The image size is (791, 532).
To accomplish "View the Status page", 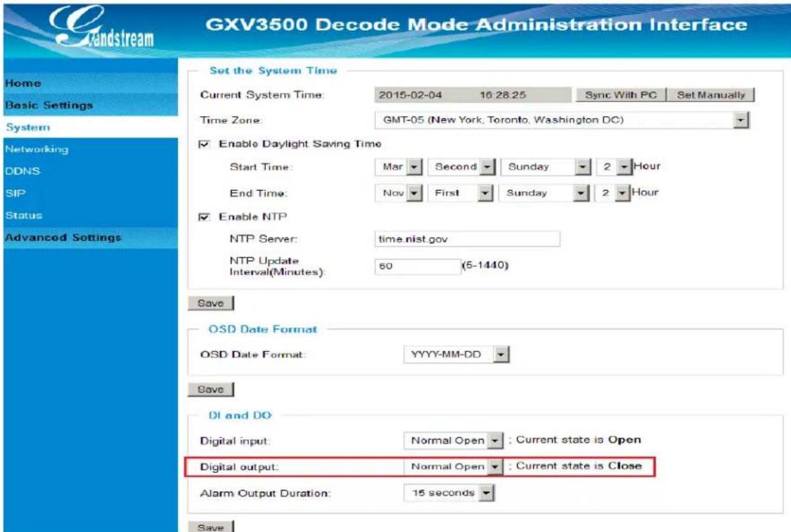I will pos(23,215).
